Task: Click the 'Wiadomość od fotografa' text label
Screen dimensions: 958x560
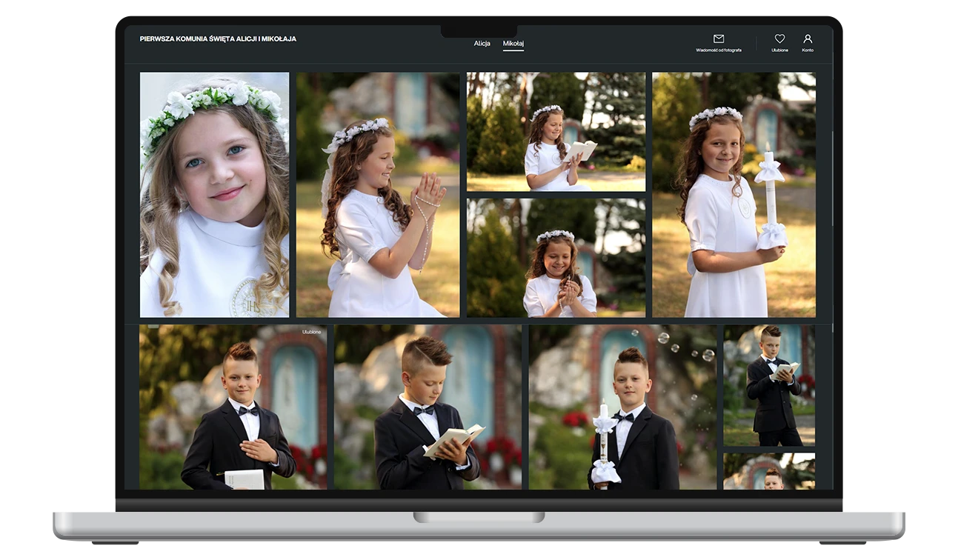Action: pyautogui.click(x=718, y=50)
